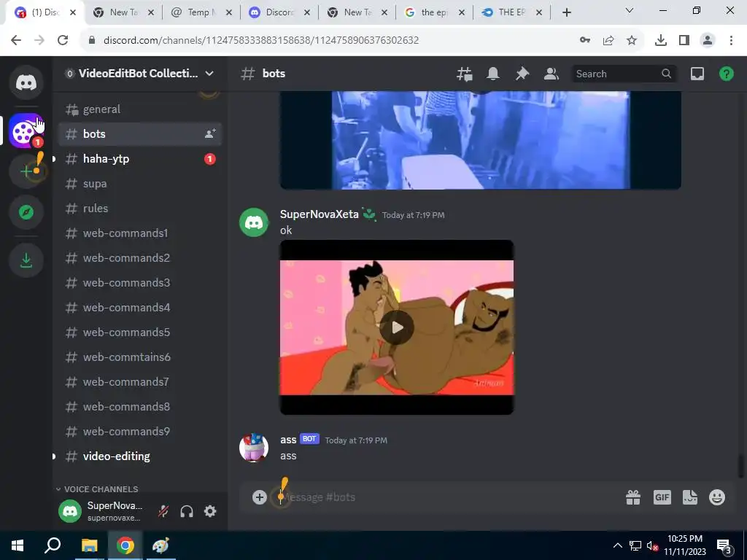Bookmark this page with the star
747x560 pixels.
(x=632, y=41)
